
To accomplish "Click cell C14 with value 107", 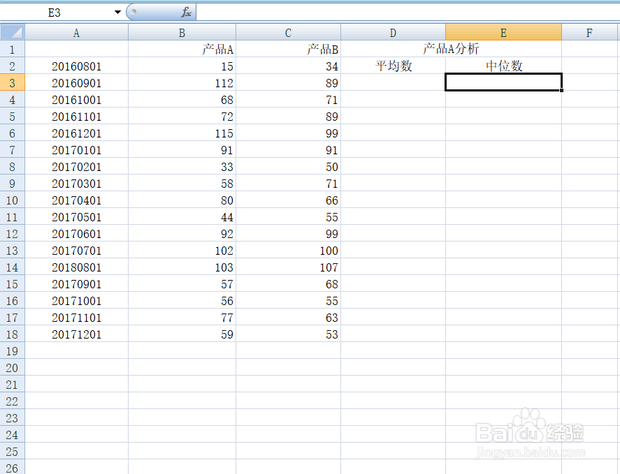I will [x=288, y=267].
